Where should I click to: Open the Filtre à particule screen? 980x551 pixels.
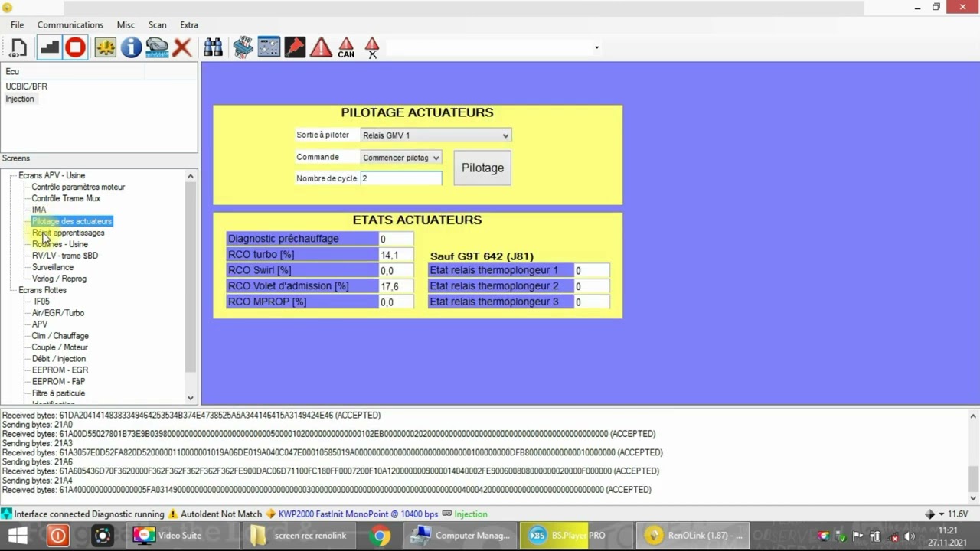point(58,393)
